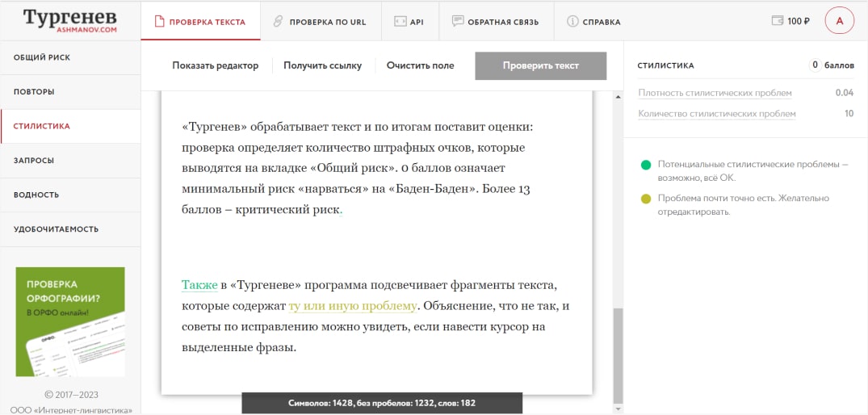
Task: Click Получить ссылку
Action: click(323, 66)
